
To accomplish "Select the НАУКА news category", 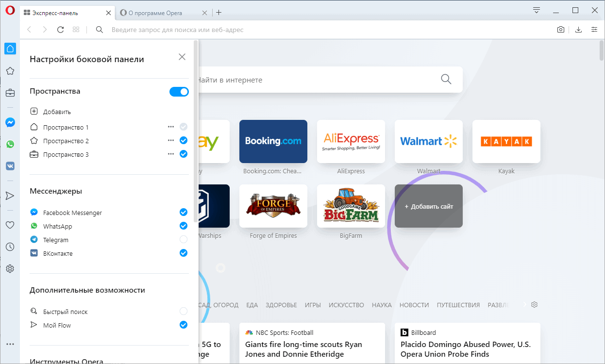I will 382,305.
